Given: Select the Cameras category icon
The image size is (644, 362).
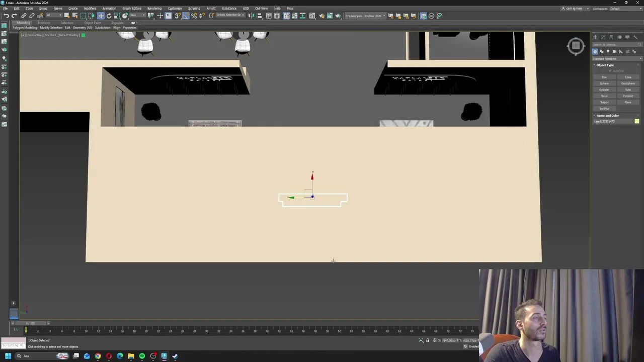Looking at the screenshot, I should (614, 52).
